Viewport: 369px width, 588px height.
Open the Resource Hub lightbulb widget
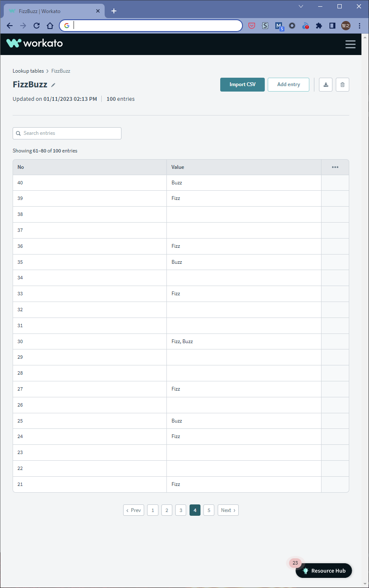pos(324,570)
